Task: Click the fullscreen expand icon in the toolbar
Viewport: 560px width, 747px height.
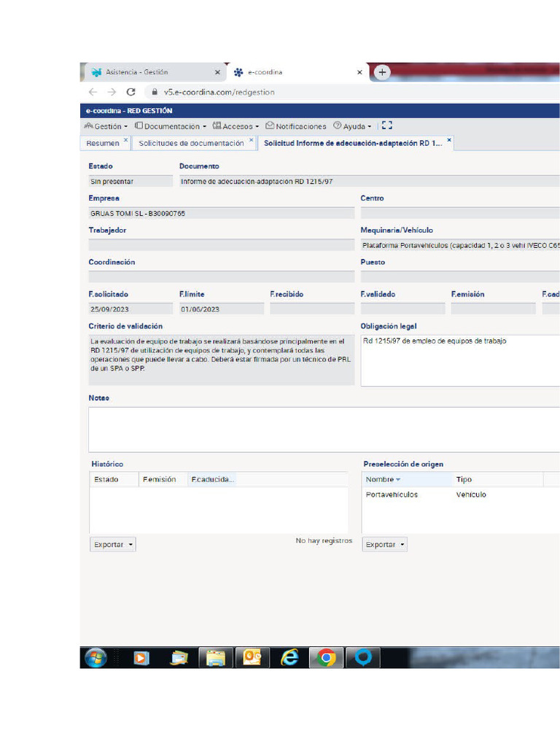Action: click(387, 126)
